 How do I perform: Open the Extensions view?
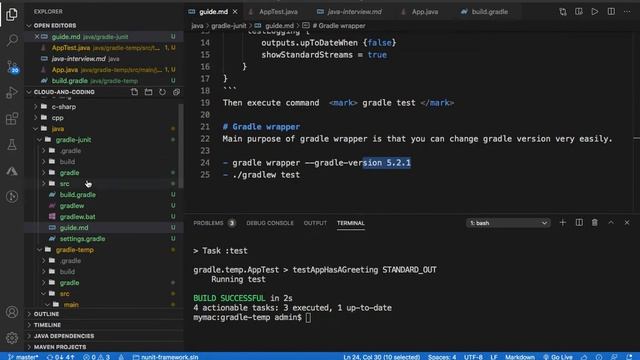(12, 119)
